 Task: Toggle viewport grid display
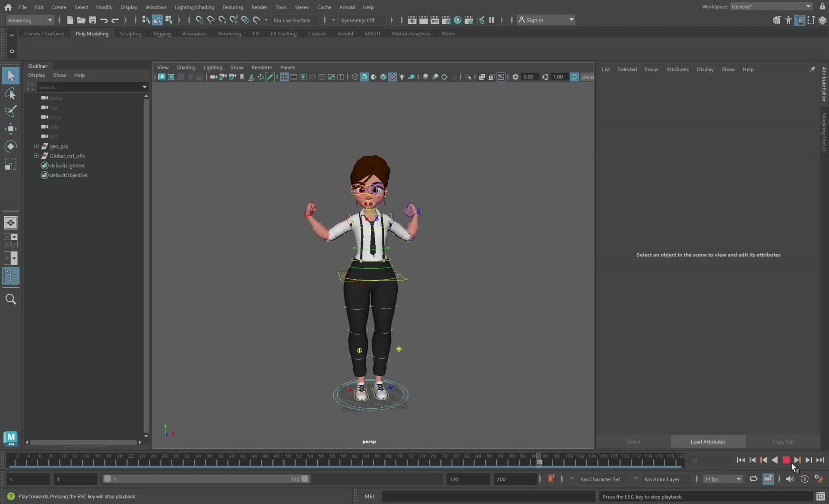click(284, 77)
